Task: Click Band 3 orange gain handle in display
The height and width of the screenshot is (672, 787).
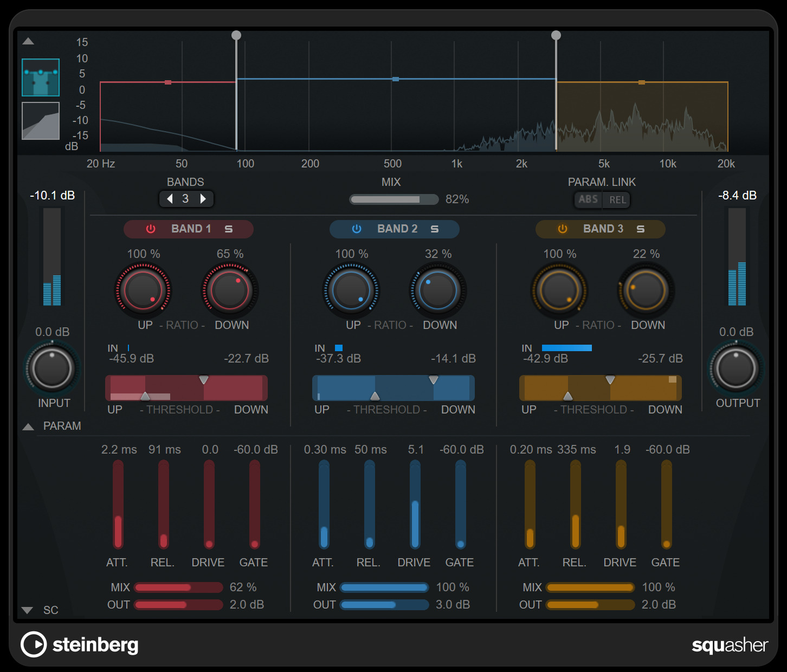Action: coord(642,82)
